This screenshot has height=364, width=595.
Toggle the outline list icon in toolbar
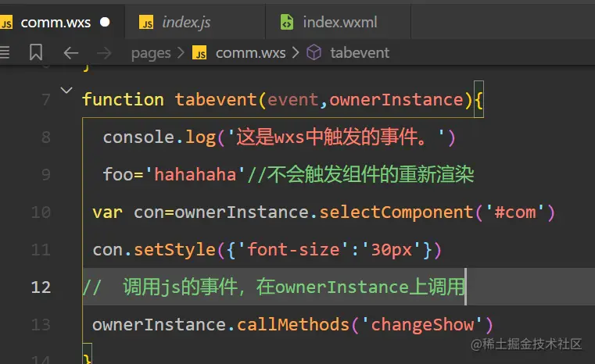tap(5, 52)
